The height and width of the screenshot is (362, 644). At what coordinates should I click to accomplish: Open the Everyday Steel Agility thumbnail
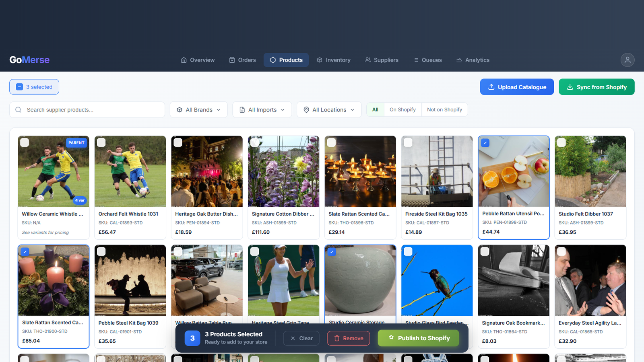[x=590, y=280]
